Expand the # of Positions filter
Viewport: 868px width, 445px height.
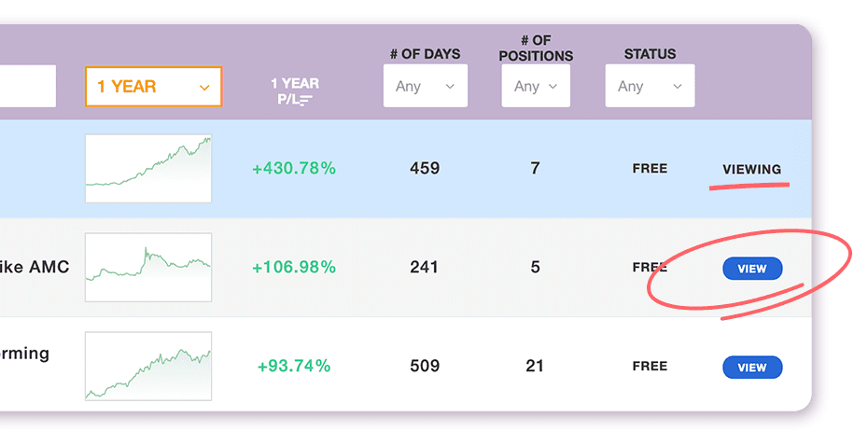click(535, 86)
